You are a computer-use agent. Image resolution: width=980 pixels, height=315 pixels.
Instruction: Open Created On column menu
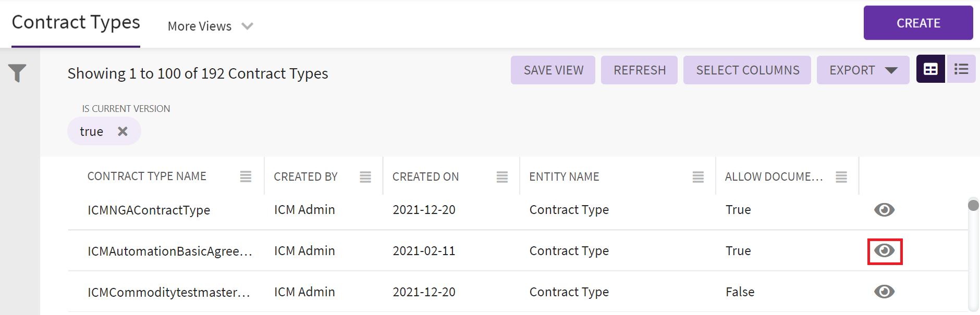click(502, 177)
